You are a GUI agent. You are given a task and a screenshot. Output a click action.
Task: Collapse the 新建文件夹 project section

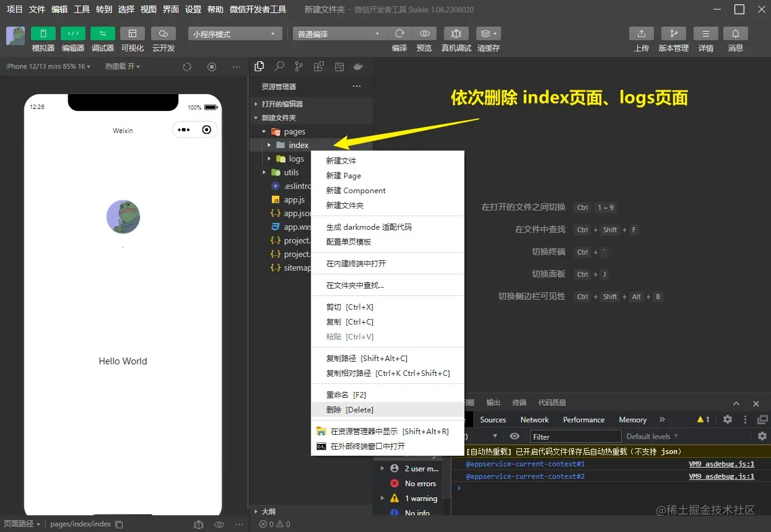pyautogui.click(x=311, y=118)
